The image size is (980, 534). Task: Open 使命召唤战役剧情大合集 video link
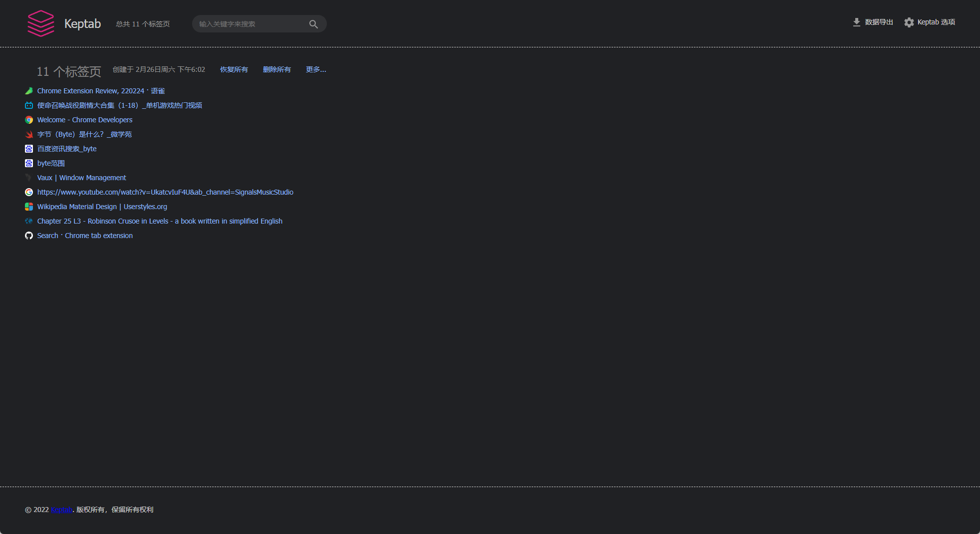(x=120, y=105)
